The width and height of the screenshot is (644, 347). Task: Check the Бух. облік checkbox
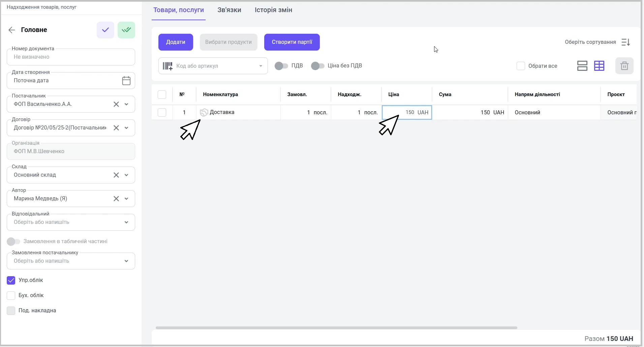pyautogui.click(x=11, y=295)
